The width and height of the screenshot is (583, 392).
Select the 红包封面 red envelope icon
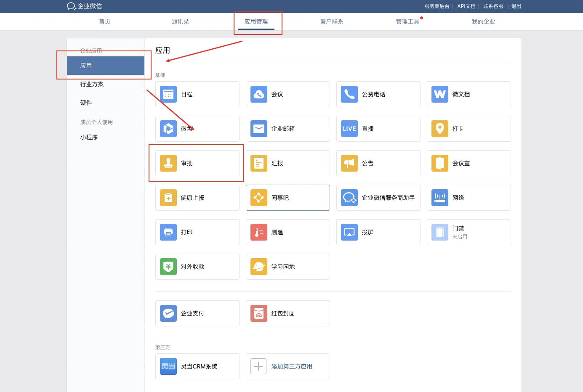[x=259, y=313]
